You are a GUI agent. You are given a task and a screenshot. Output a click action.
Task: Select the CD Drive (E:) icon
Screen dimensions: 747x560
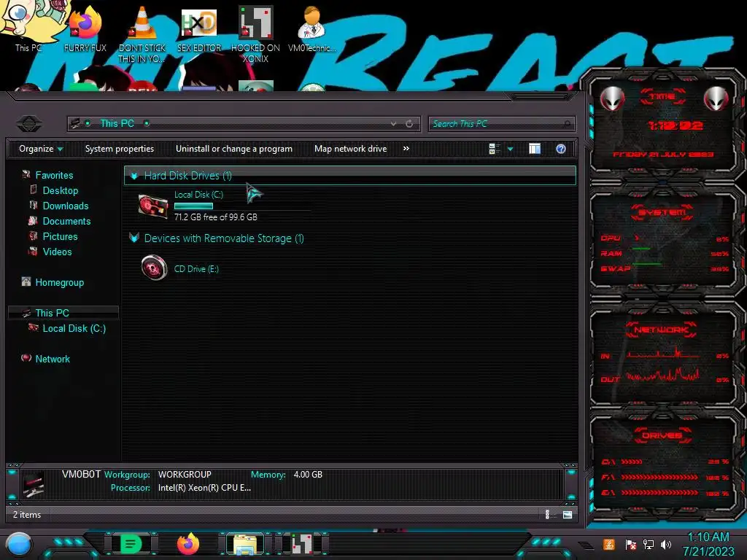(x=154, y=268)
